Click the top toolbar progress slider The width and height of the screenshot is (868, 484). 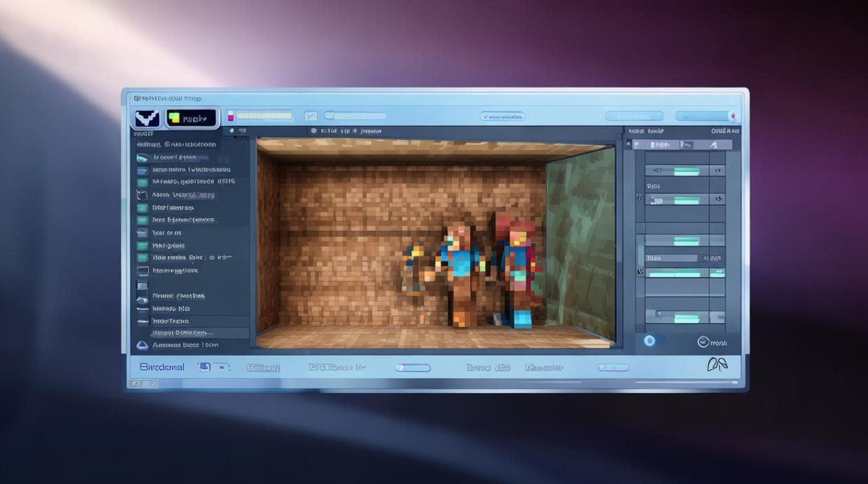point(355,116)
